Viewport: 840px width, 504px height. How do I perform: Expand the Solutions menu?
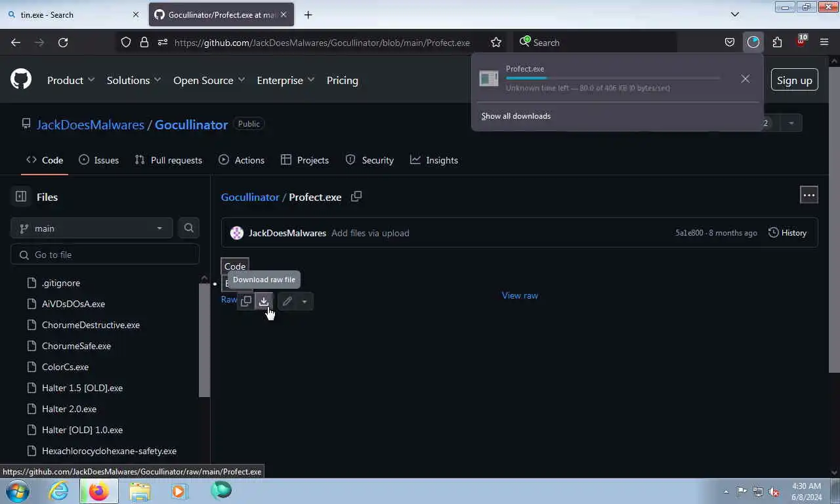(134, 80)
